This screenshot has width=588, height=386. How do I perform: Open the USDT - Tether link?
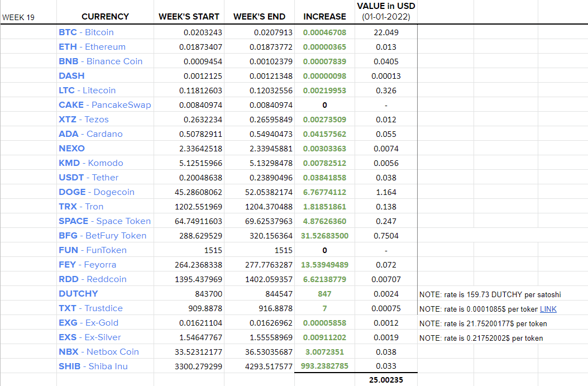tap(88, 178)
